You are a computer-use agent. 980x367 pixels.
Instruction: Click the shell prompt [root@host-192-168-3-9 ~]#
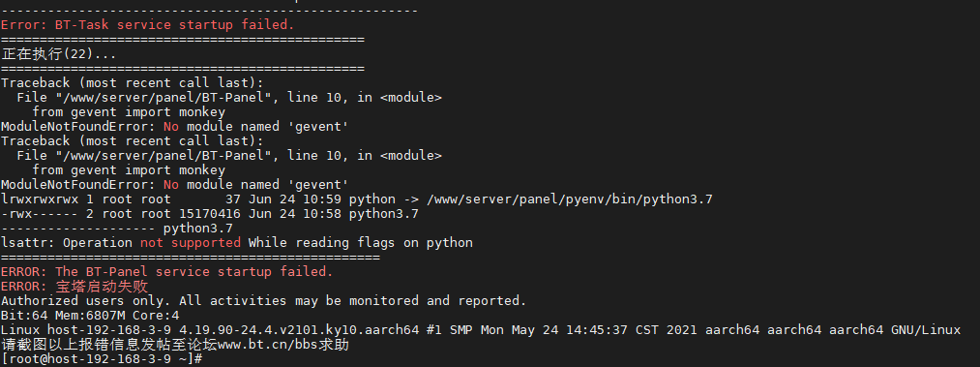click(102, 358)
